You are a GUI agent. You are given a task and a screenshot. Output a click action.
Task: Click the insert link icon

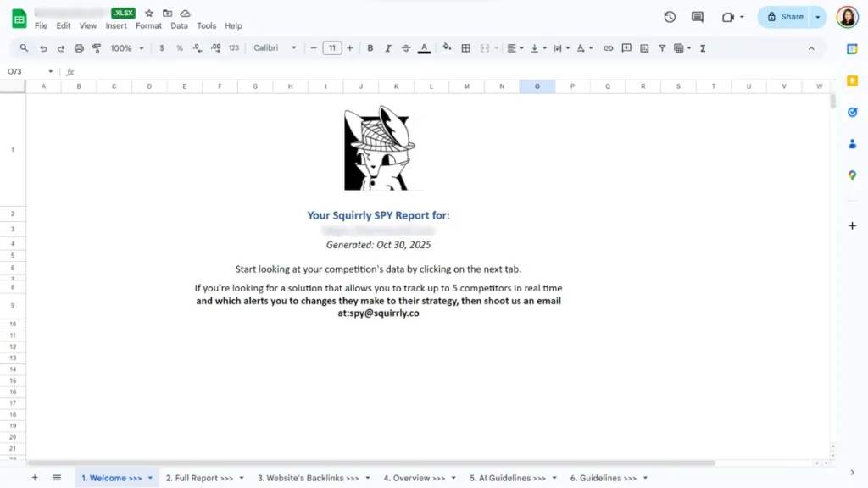[608, 48]
